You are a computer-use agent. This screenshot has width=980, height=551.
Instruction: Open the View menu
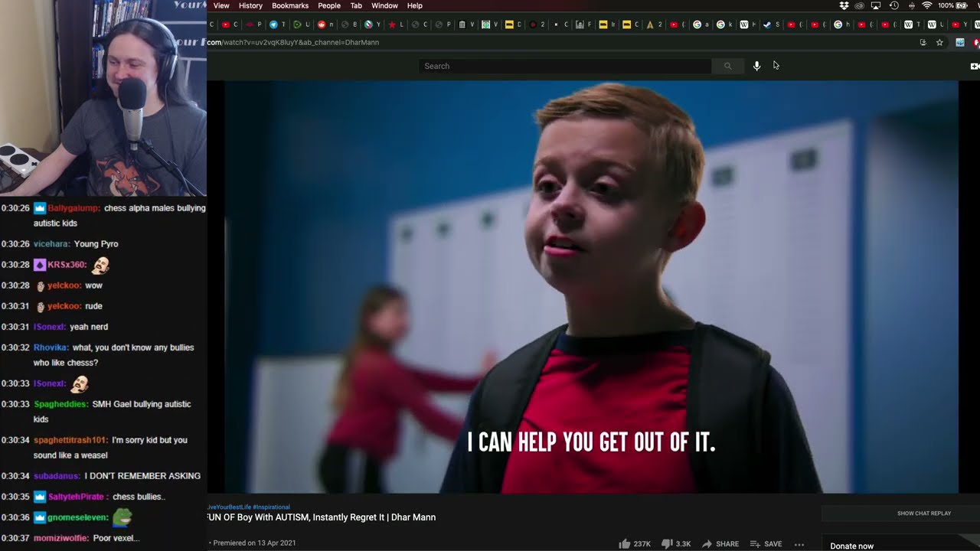coord(221,5)
